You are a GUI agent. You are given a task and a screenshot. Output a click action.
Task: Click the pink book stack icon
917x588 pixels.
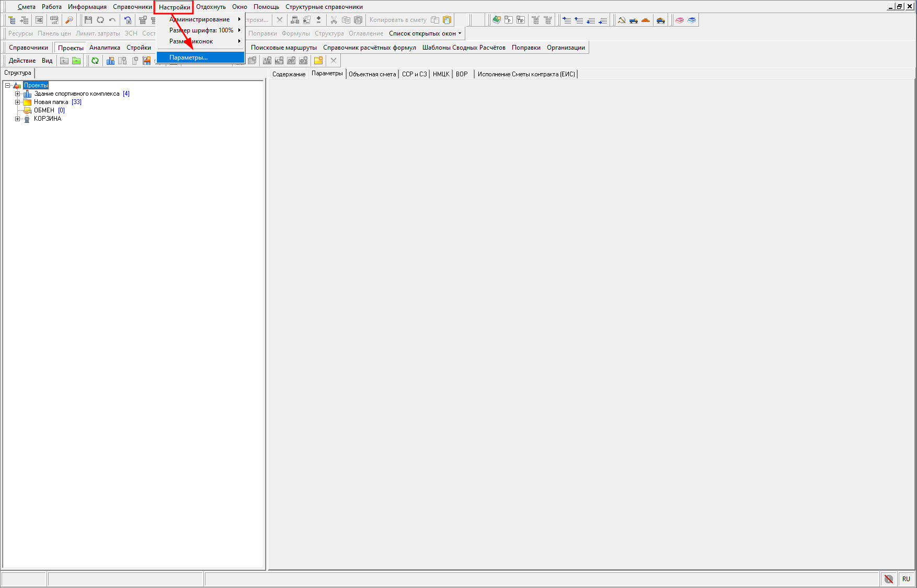pyautogui.click(x=680, y=20)
